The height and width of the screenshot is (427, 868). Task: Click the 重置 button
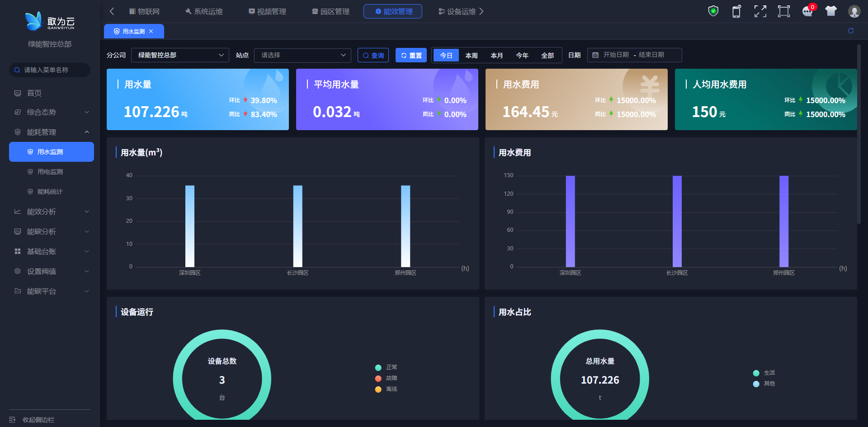tap(411, 55)
